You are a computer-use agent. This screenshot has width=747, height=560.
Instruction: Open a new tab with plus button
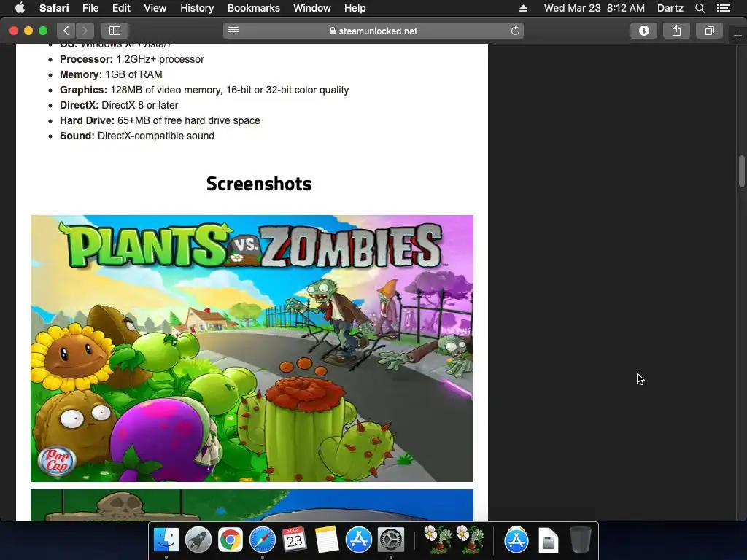738,36
